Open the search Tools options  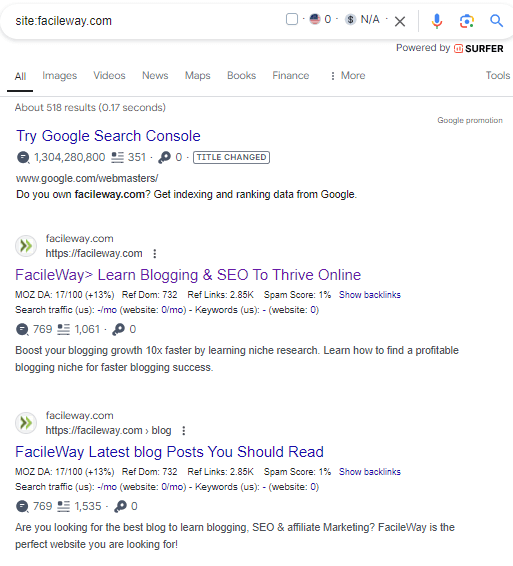click(498, 75)
